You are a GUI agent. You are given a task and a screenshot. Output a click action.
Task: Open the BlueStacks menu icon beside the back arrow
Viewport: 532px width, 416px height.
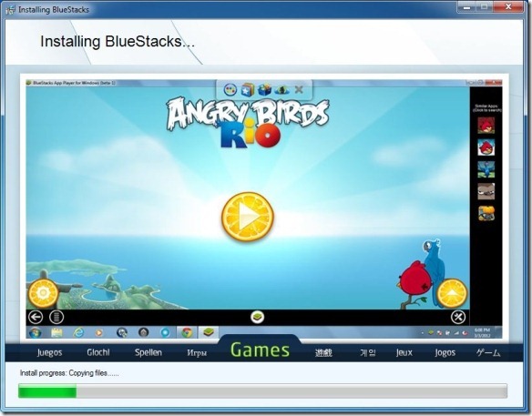click(56, 318)
